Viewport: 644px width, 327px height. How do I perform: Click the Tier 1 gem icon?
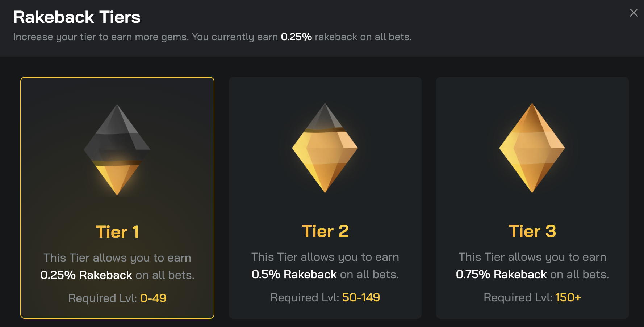click(x=117, y=150)
